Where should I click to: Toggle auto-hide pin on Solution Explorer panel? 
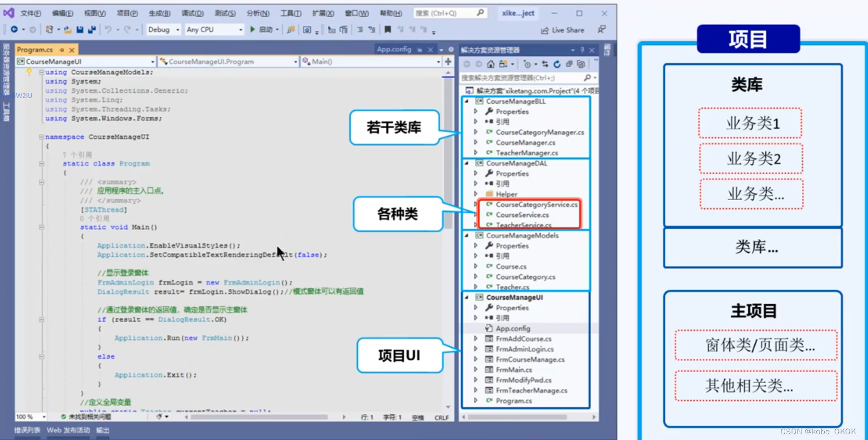pyautogui.click(x=582, y=50)
